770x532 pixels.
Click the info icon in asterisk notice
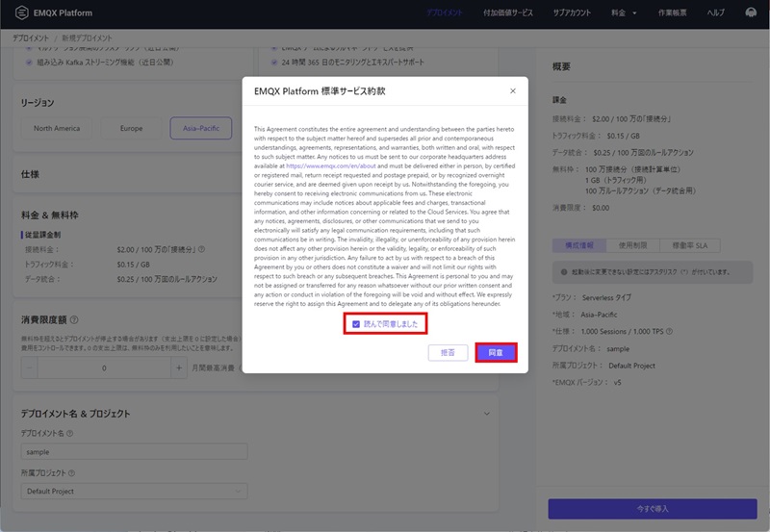[564, 272]
